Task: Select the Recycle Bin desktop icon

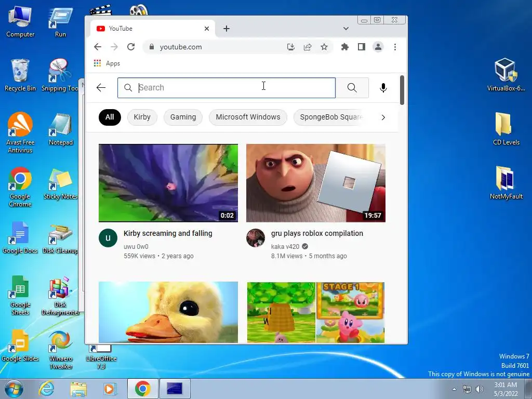Action: click(x=20, y=75)
